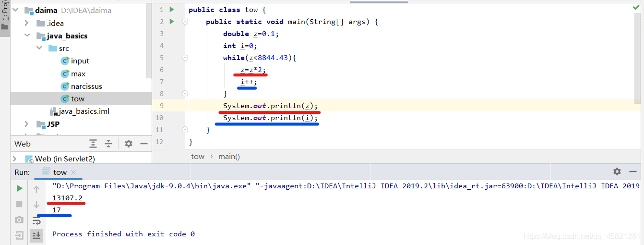
Task: Click the Exit icon in Run toolbar
Action: pos(19,235)
